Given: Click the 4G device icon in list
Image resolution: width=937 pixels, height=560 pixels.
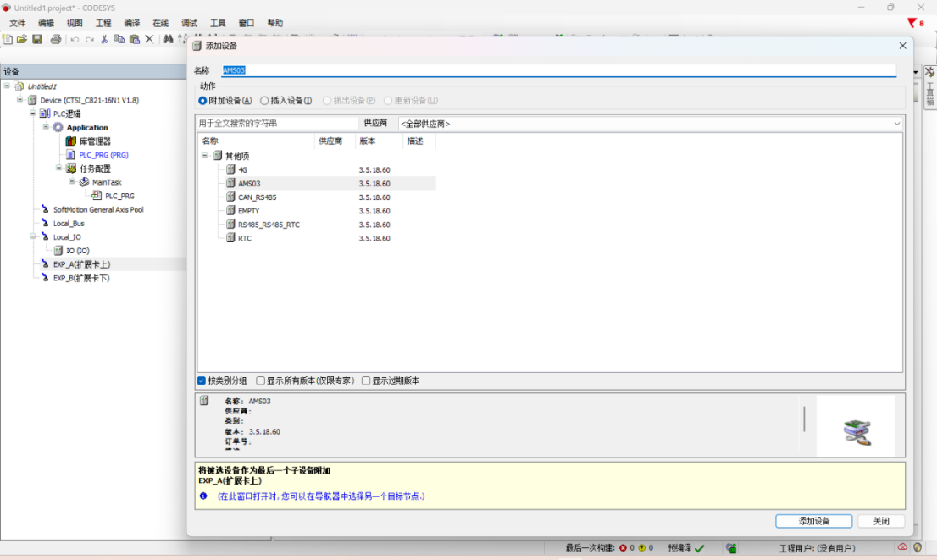Looking at the screenshot, I should pyautogui.click(x=230, y=169).
